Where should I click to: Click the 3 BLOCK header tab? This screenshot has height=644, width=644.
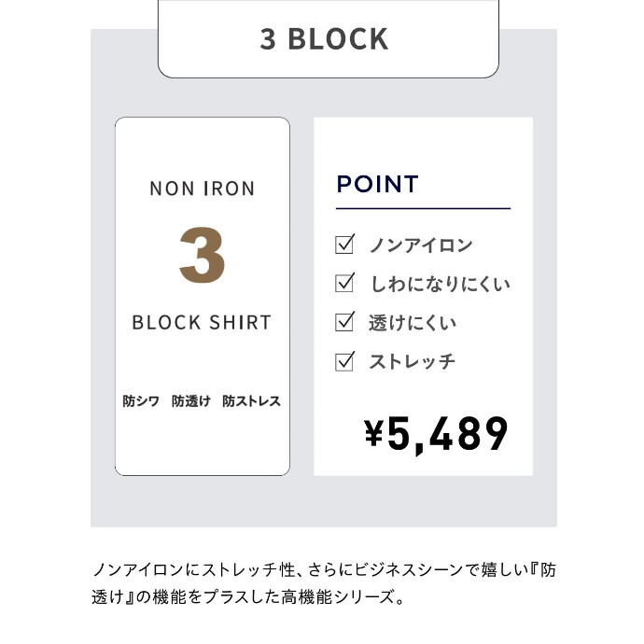click(327, 39)
